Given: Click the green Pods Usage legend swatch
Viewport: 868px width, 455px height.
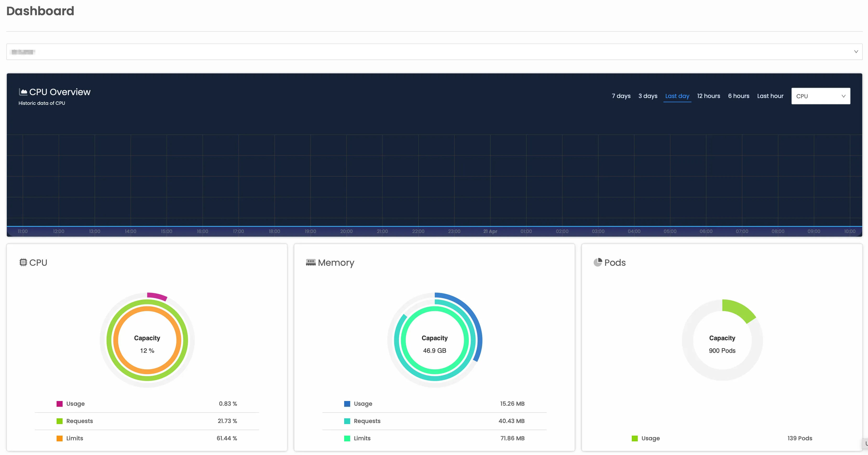Looking at the screenshot, I should pos(634,438).
